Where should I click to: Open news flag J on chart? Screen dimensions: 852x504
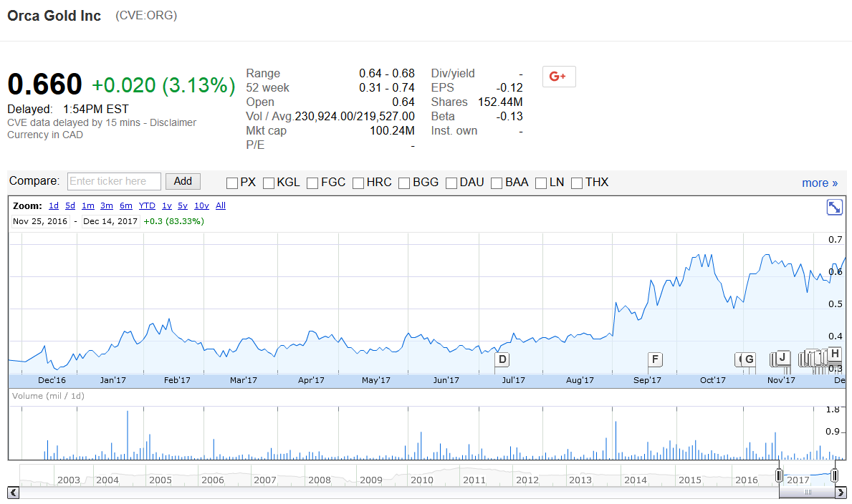(x=782, y=357)
